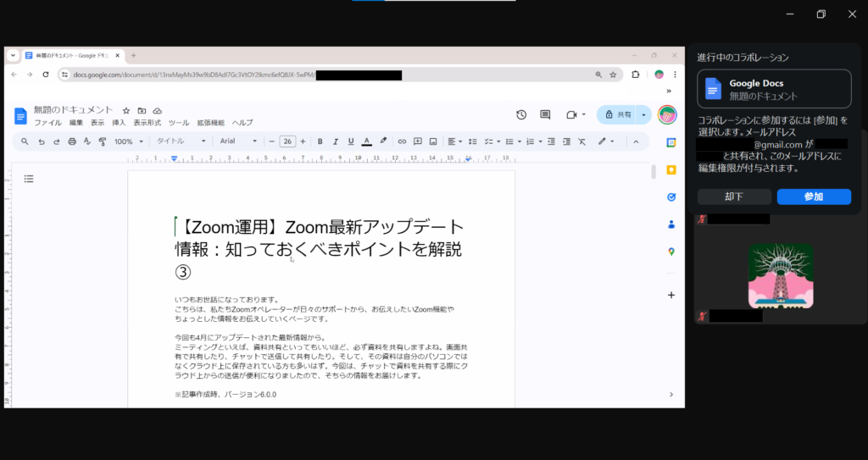868x460 pixels.
Task: Expand the タイトル paragraph style dropdown
Action: pyautogui.click(x=181, y=141)
